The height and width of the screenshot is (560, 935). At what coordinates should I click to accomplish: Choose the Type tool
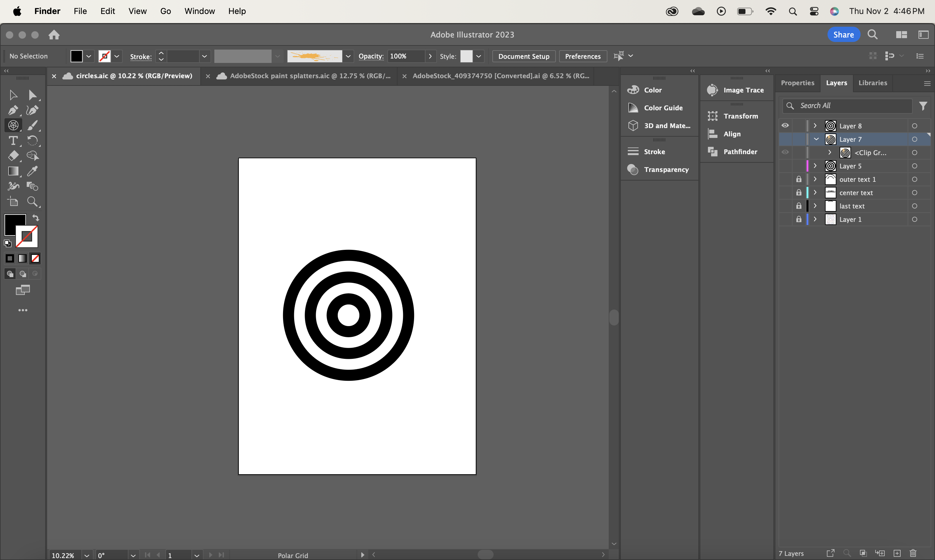[x=14, y=140]
